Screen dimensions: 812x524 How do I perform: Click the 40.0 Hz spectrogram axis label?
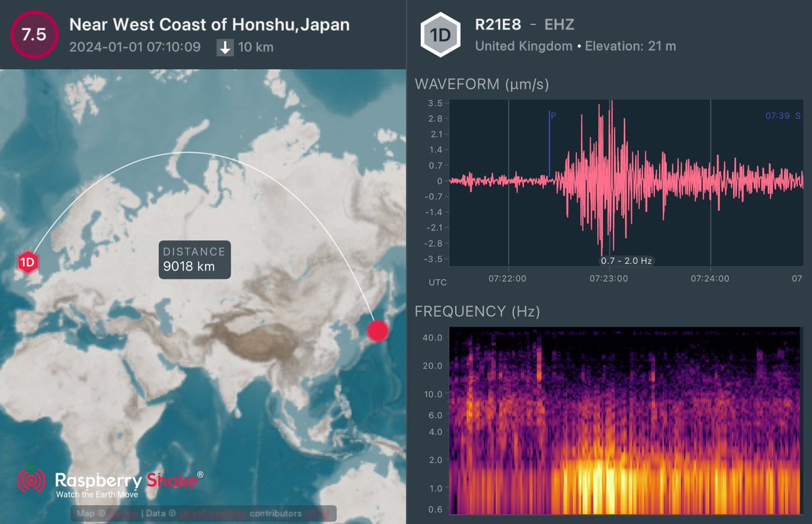click(434, 337)
